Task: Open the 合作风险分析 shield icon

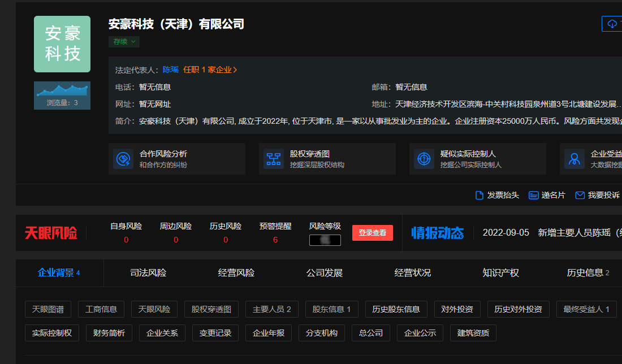Action: (123, 159)
